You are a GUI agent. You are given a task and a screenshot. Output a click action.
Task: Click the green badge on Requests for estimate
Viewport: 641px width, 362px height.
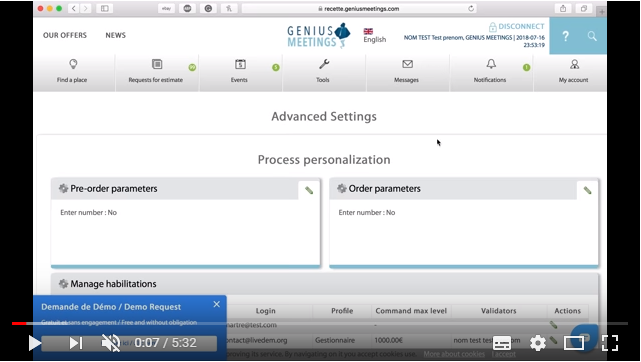tap(192, 67)
